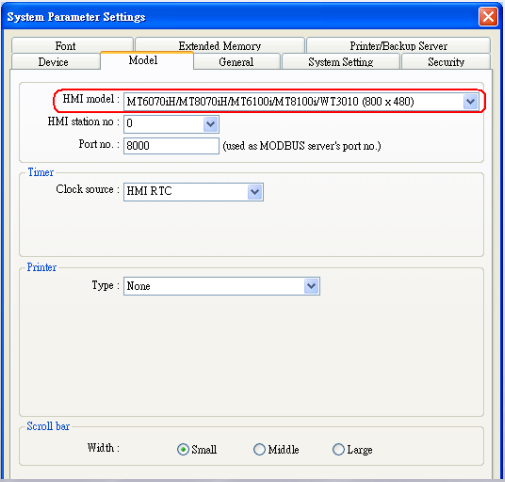The width and height of the screenshot is (505, 482).
Task: Click the Printer group heading
Action: pyautogui.click(x=42, y=267)
